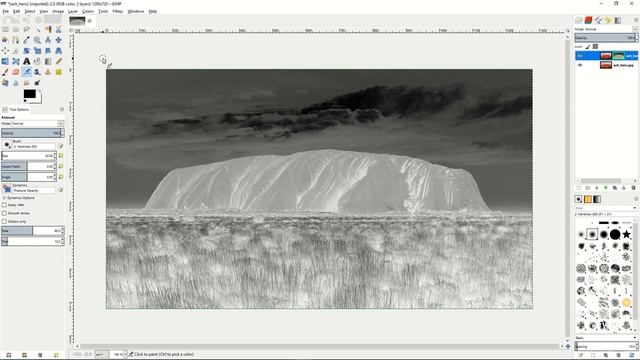Select the Clone stamp tool
The width and height of the screenshot is (640, 360).
coord(48,72)
